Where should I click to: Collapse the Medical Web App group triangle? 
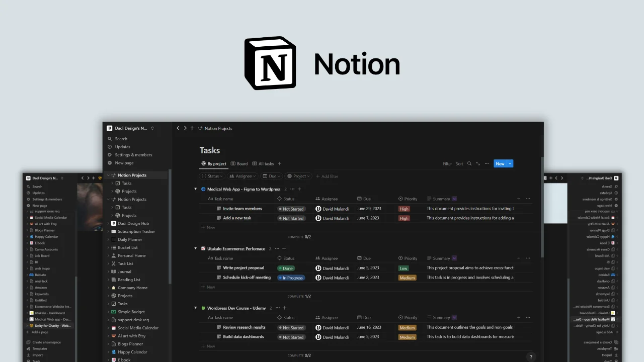[x=196, y=189]
